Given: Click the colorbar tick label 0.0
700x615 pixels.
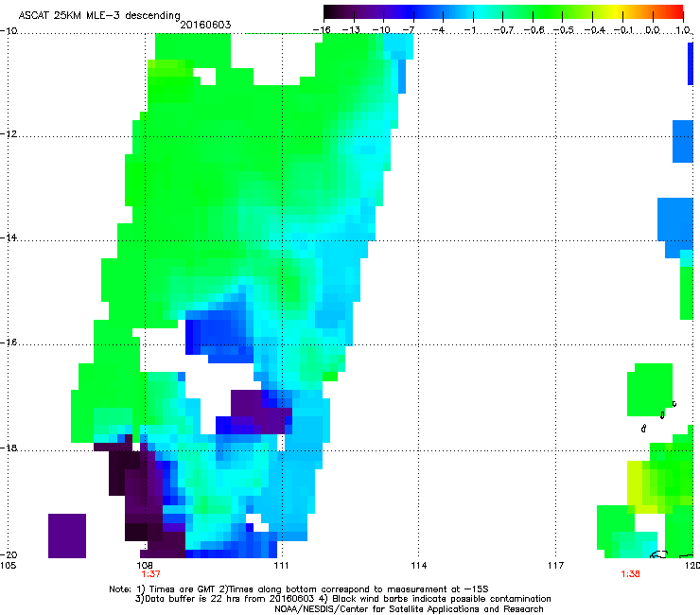Looking at the screenshot, I should pyautogui.click(x=653, y=30).
